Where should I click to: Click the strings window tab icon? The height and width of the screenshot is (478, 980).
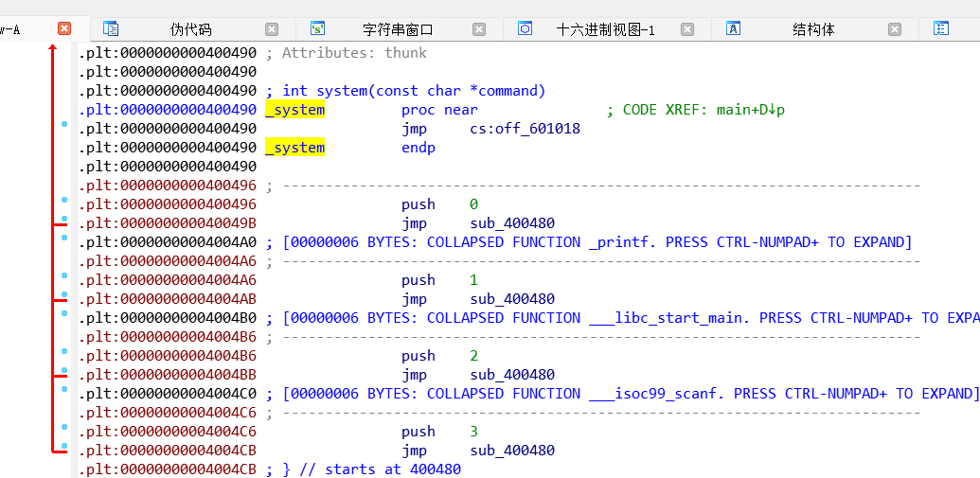[x=318, y=28]
